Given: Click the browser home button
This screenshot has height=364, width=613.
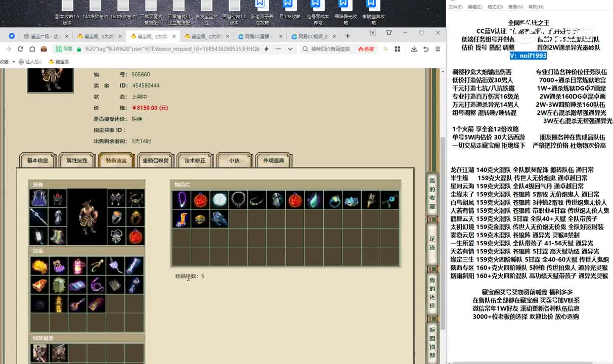Looking at the screenshot, I should click(32, 49).
